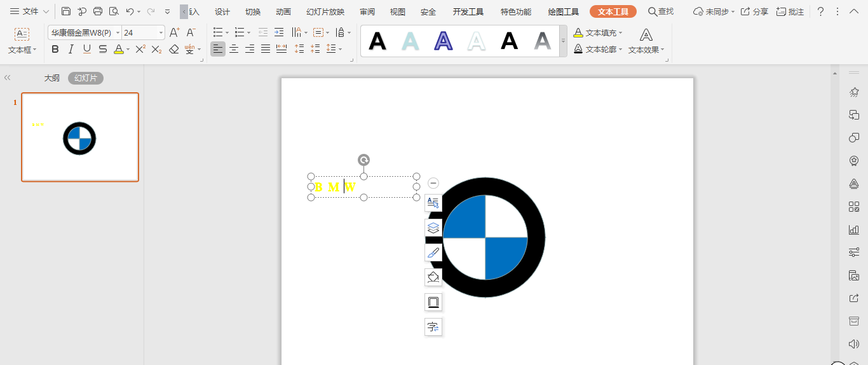Switch panel to 大纲 outline view
Image resolution: width=868 pixels, height=365 pixels.
point(51,78)
